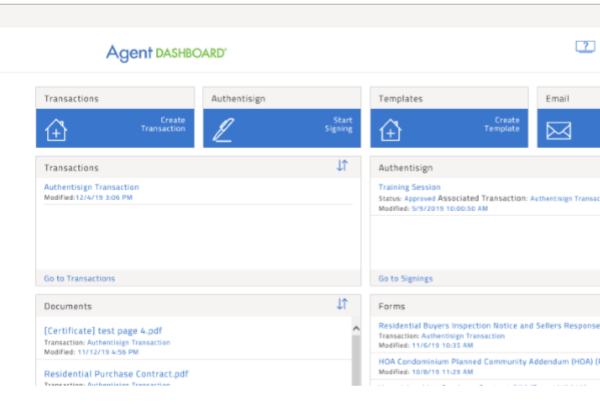Open Authentisign Transaction link in Transactions panel
This screenshot has width=600, height=414.
91,187
